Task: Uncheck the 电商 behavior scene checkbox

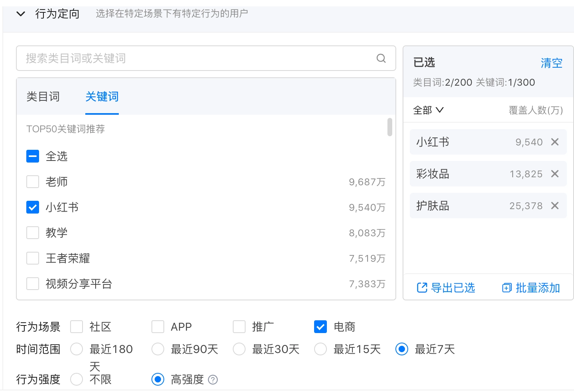Action: (320, 327)
